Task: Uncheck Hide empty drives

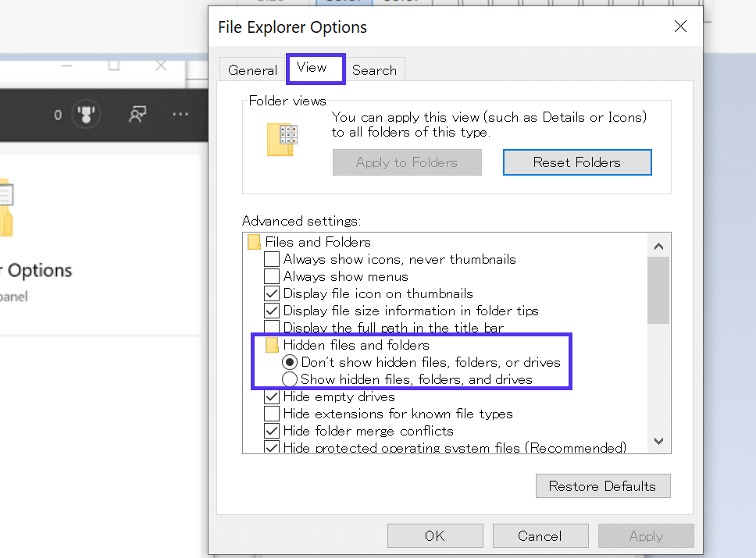Action: tap(272, 396)
